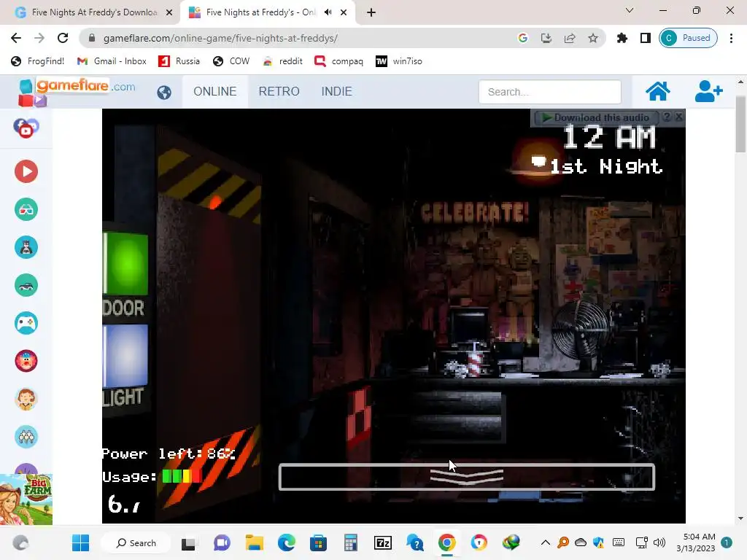Viewport: 747px width, 560px height.
Task: Open the COW bookmark
Action: tap(231, 61)
